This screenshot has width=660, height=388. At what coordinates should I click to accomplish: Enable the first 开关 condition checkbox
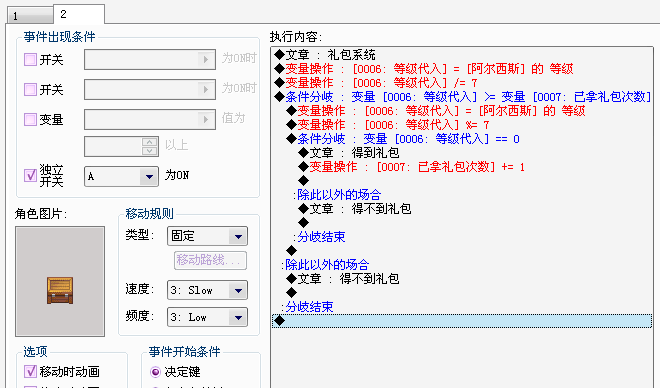(30, 59)
